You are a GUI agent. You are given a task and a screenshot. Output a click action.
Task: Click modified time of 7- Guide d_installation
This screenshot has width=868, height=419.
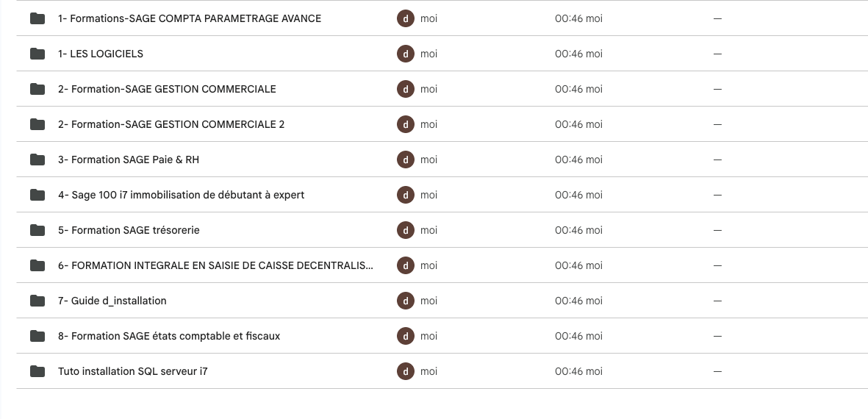[578, 301]
